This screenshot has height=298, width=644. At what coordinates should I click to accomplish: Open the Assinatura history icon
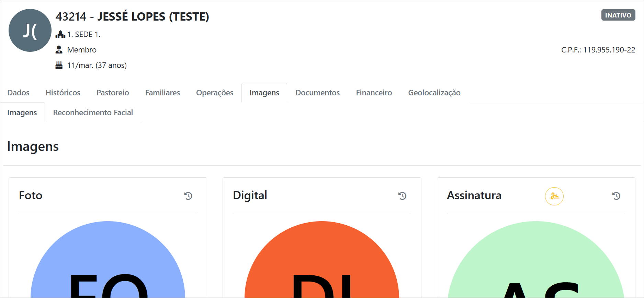(616, 196)
